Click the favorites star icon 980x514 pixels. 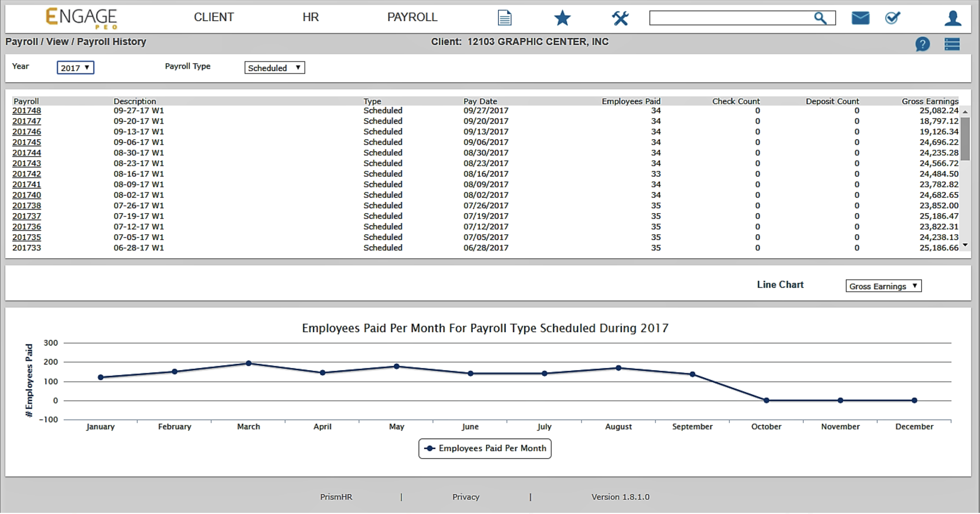[562, 18]
